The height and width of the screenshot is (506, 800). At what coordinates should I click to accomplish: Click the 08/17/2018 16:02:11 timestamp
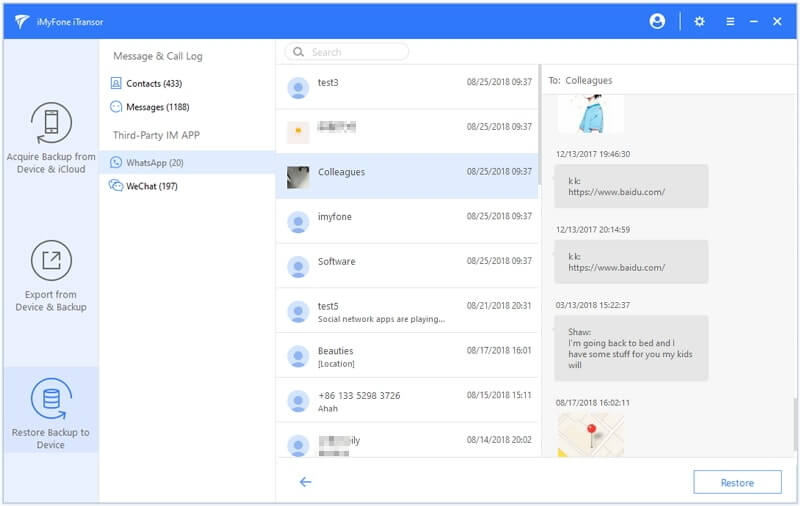(x=592, y=402)
